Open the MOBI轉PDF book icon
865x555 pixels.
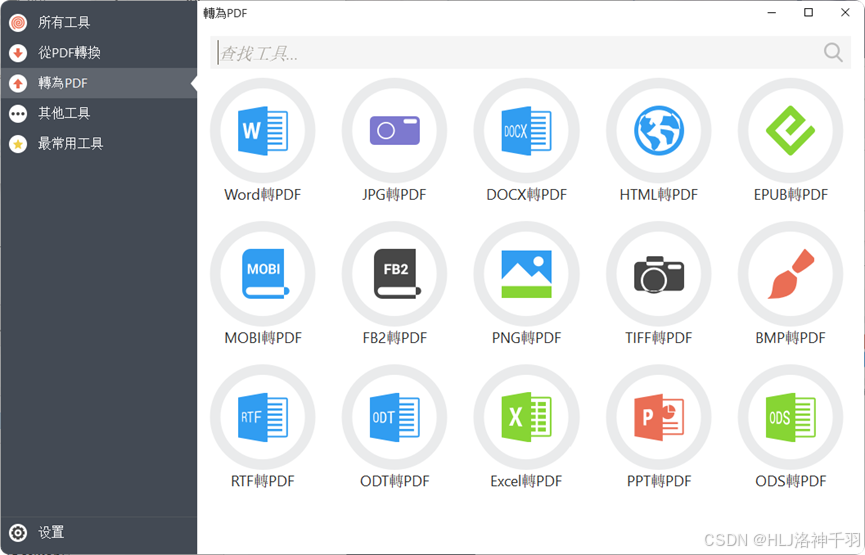tap(263, 274)
